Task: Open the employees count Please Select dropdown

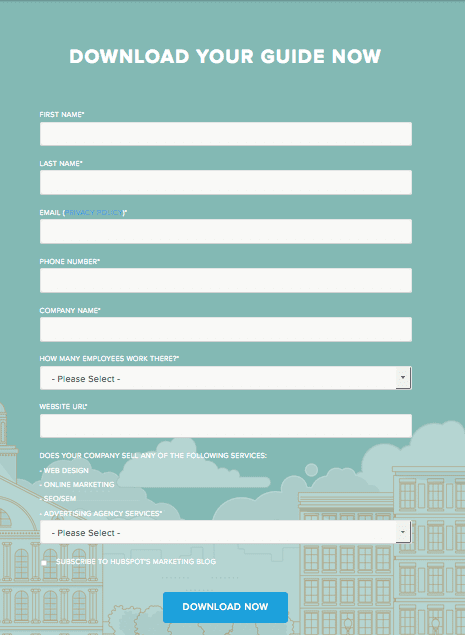Action: click(226, 378)
